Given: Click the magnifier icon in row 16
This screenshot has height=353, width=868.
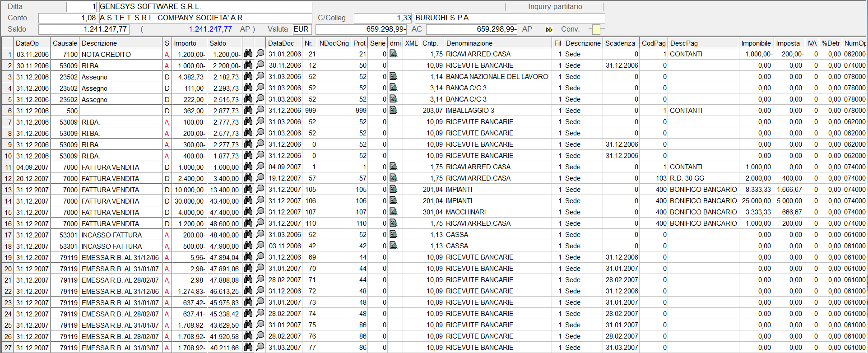Looking at the screenshot, I should (260, 223).
